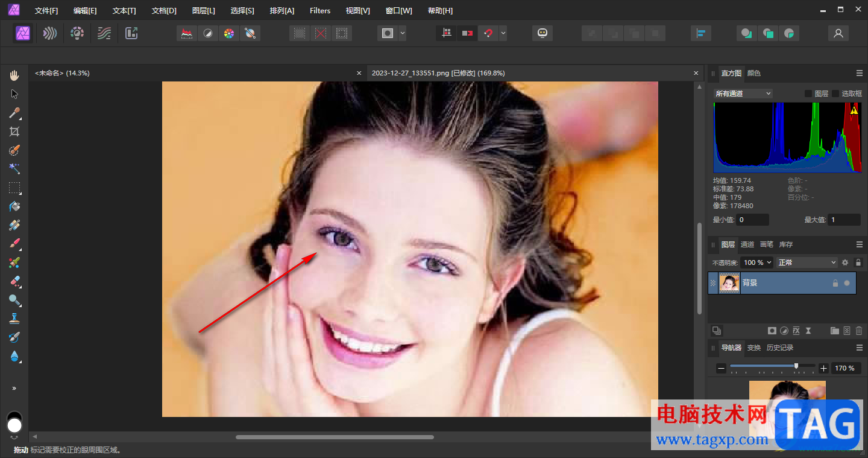Select the Clone stamp tool

coord(14,319)
